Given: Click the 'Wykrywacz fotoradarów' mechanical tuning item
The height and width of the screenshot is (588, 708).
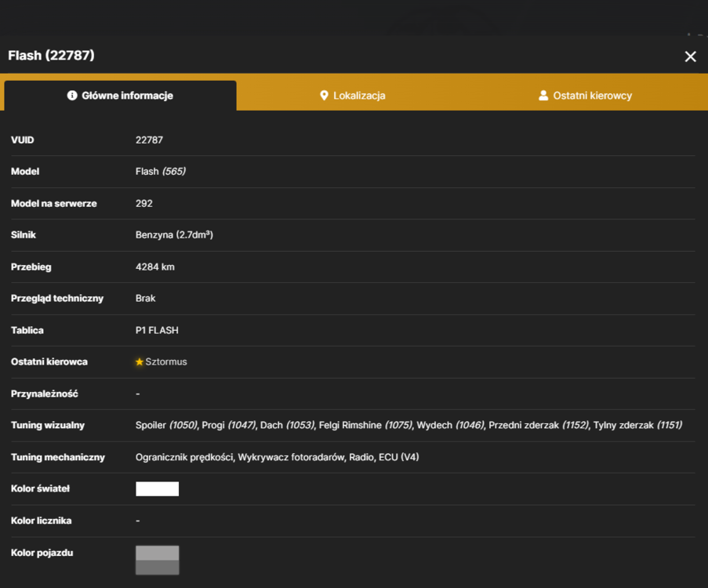Looking at the screenshot, I should click(291, 458).
